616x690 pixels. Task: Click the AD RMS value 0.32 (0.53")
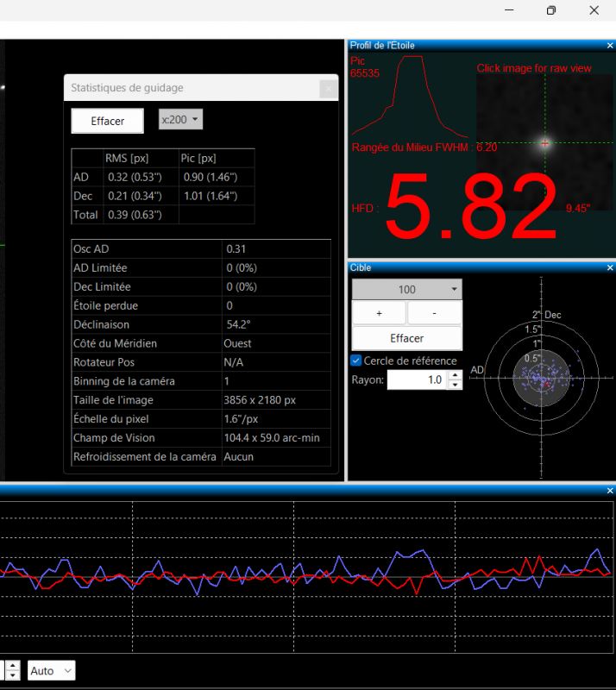pos(135,177)
